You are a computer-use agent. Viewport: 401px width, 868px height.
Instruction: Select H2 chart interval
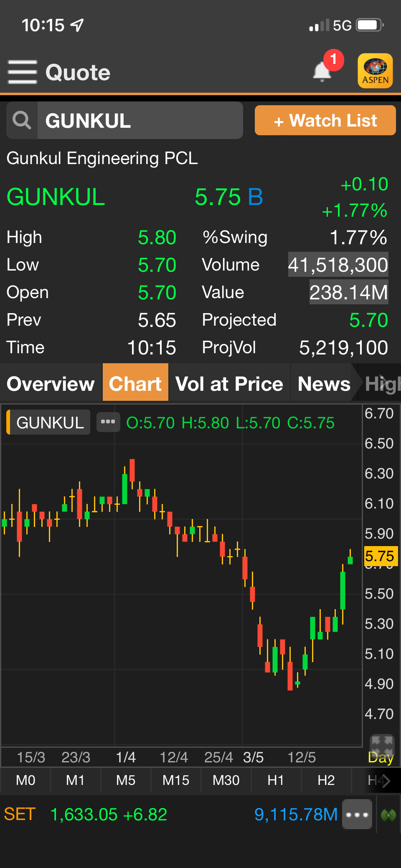pyautogui.click(x=326, y=780)
